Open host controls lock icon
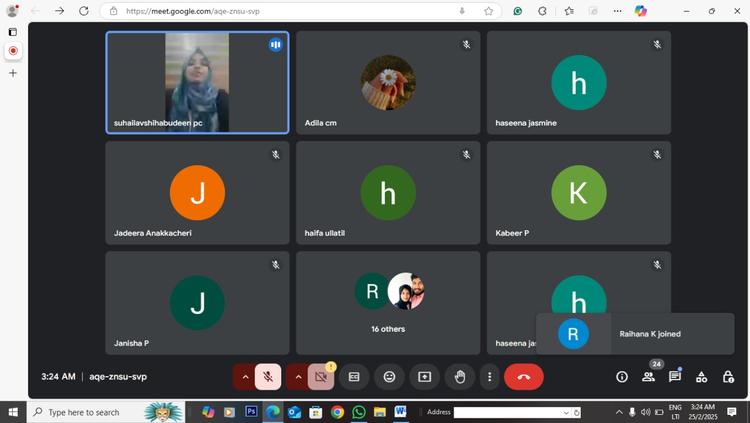Screen dimensions: 750x423 tap(728, 377)
